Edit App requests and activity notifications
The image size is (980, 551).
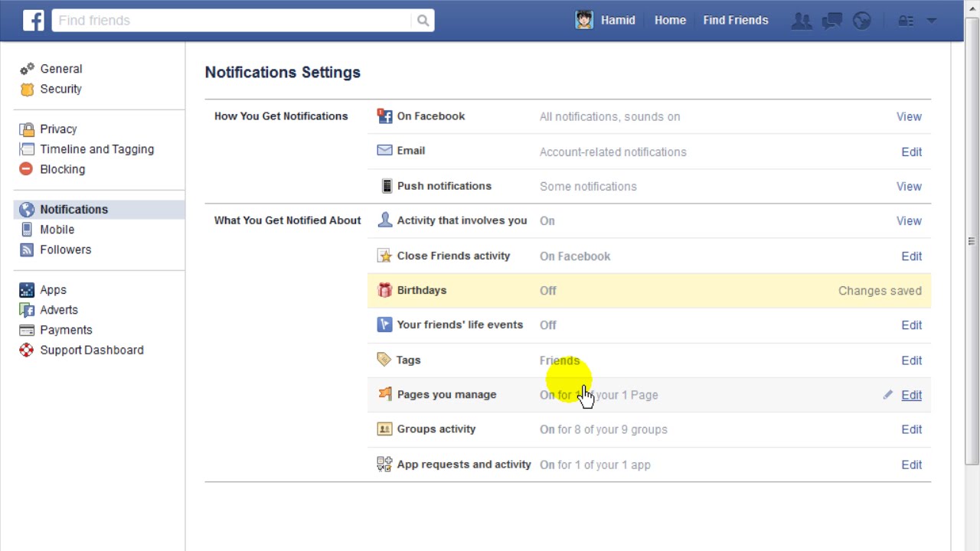coord(911,465)
